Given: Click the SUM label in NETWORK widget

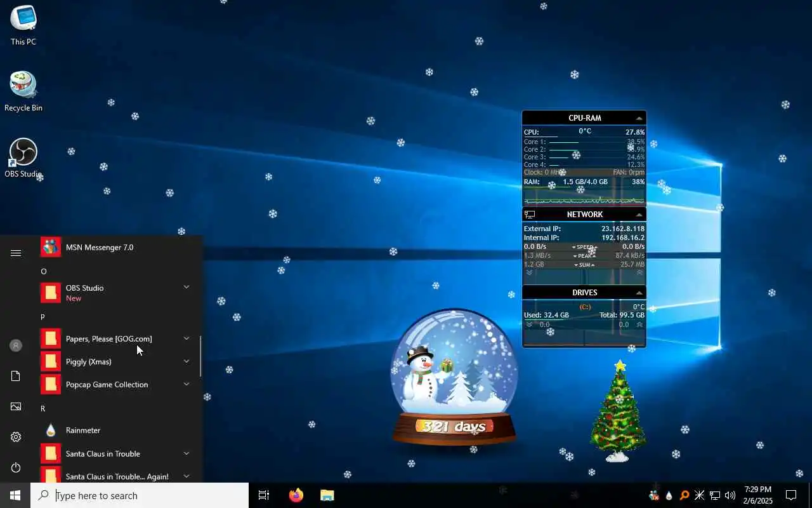Looking at the screenshot, I should click(x=584, y=265).
